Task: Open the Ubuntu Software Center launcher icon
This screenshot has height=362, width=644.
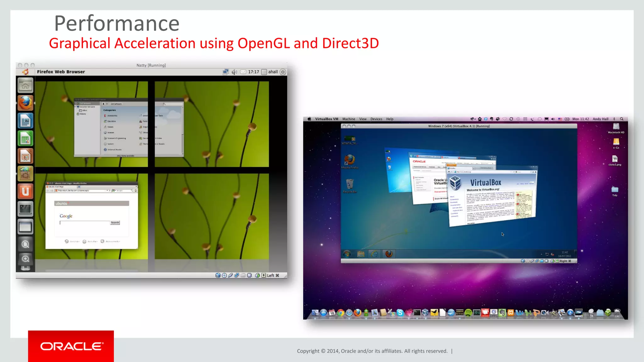Action: (x=25, y=173)
